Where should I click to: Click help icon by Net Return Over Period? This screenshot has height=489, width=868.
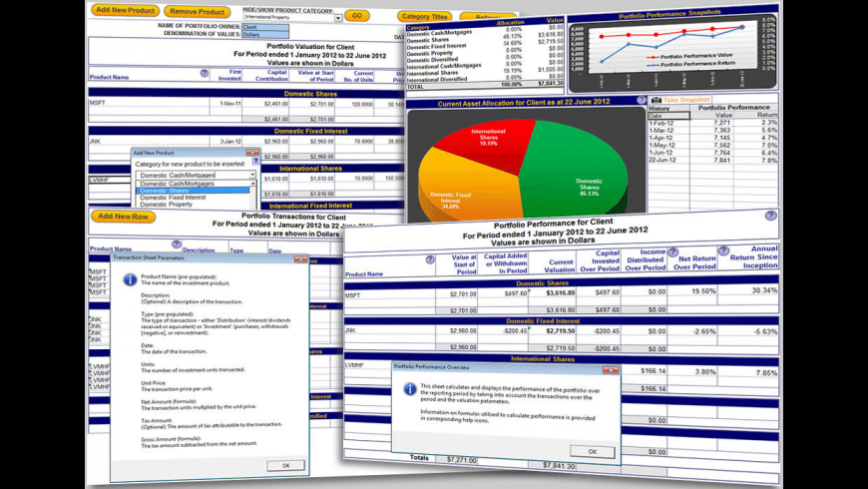coord(672,252)
